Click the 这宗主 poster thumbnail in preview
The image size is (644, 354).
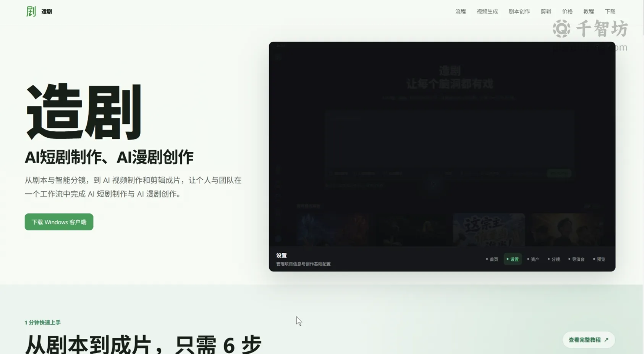click(x=489, y=229)
